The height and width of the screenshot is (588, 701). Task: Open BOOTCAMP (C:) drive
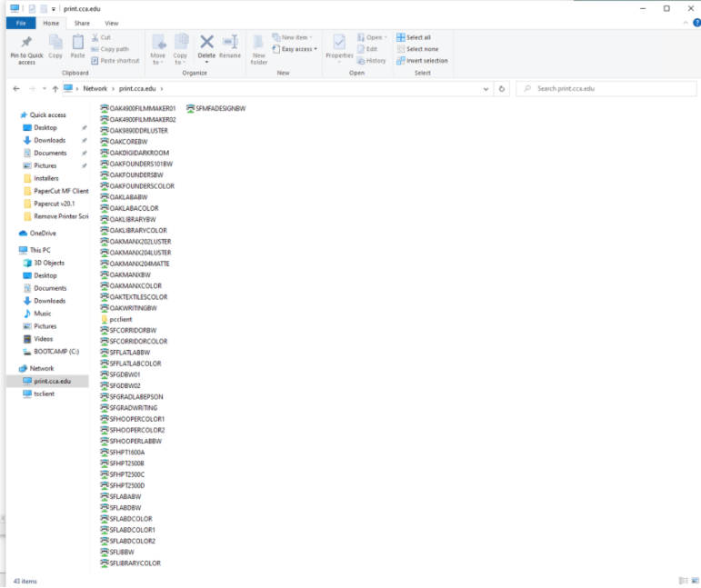point(56,352)
